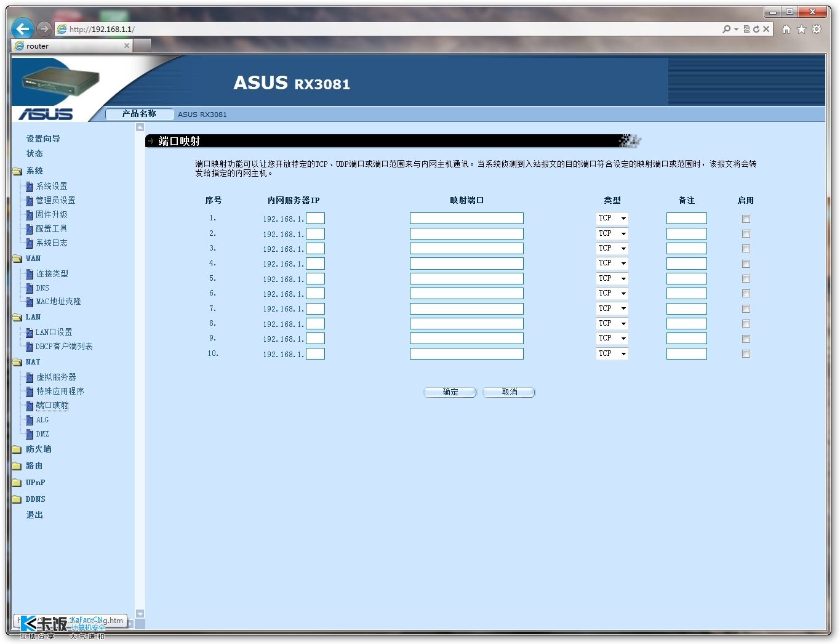This screenshot has width=840, height=644.
Task: Open the TCP type dropdown in row 2
Action: [x=612, y=234]
